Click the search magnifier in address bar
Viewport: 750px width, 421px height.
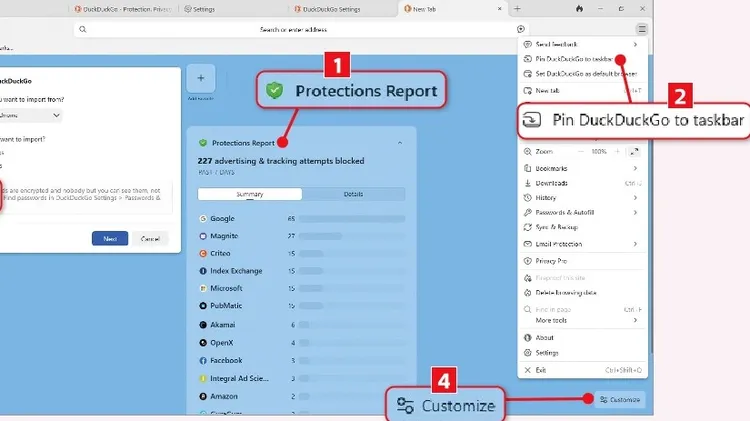pos(83,29)
